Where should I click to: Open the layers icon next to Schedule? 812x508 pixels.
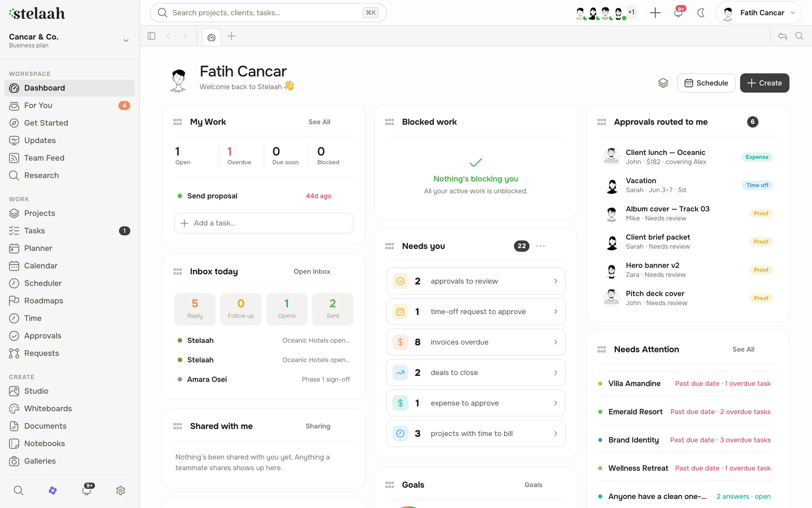coord(663,83)
